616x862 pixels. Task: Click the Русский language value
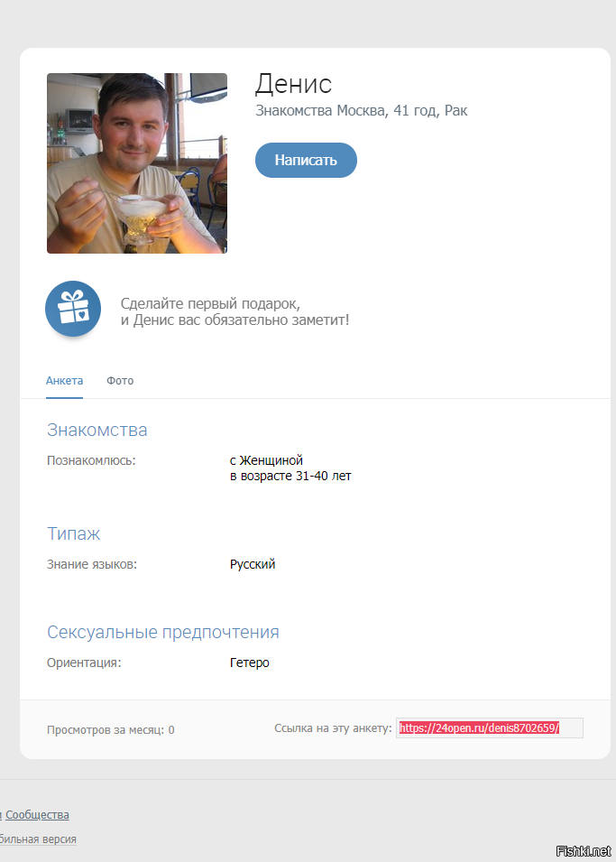click(253, 564)
